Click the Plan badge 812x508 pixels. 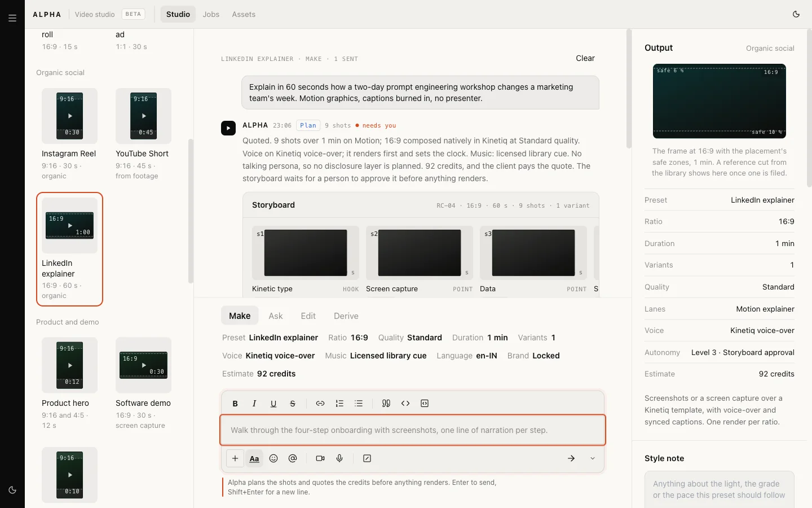pos(308,125)
